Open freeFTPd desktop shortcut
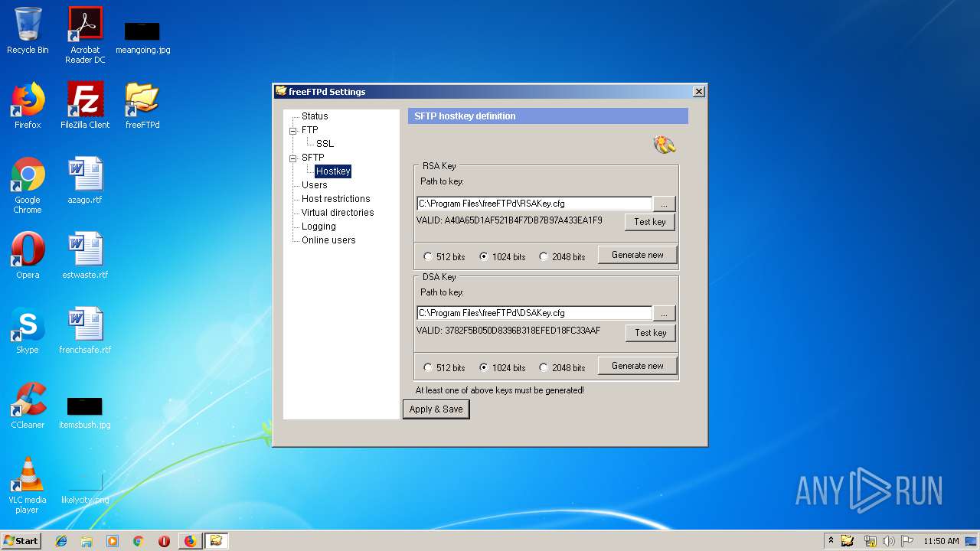 click(142, 106)
